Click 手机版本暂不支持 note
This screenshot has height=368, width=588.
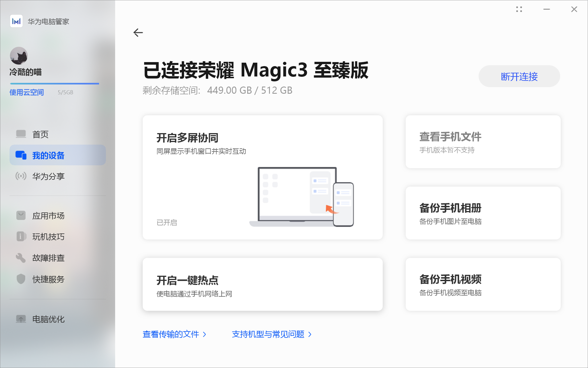447,150
